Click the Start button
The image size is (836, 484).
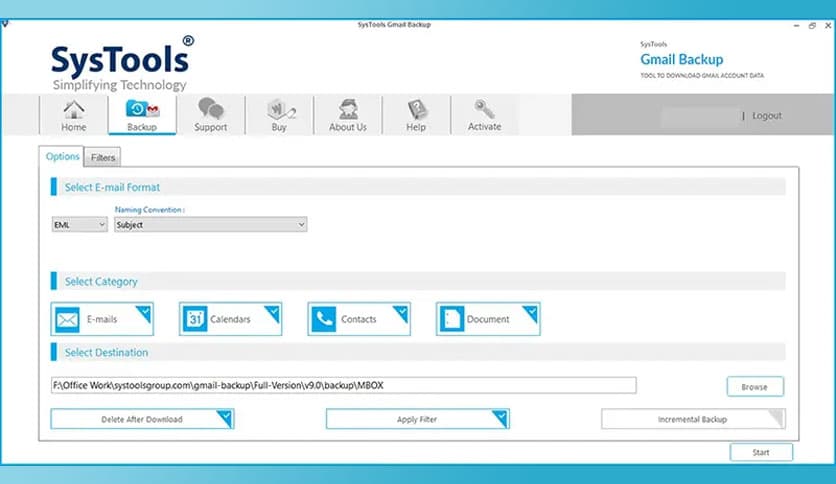coord(761,452)
